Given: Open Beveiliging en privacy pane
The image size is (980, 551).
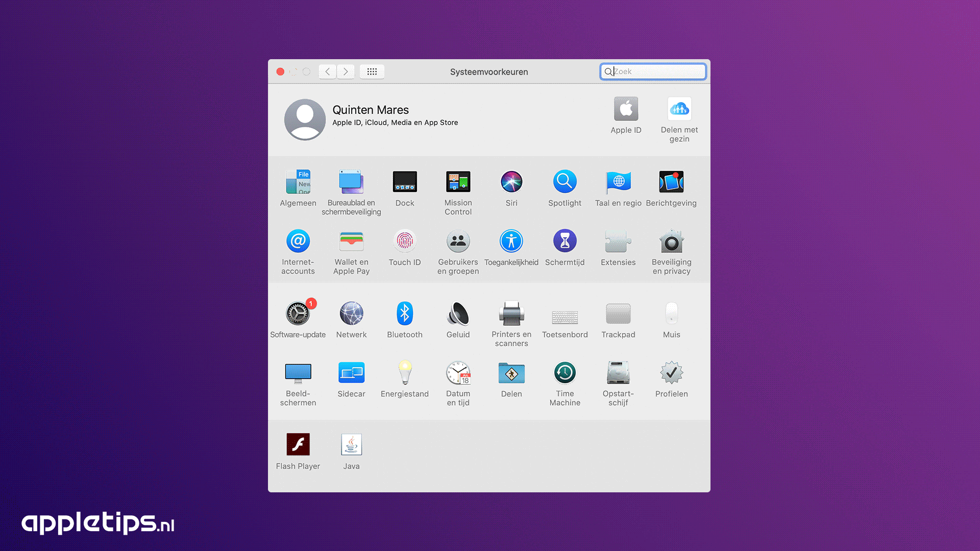Looking at the screenshot, I should 671,241.
